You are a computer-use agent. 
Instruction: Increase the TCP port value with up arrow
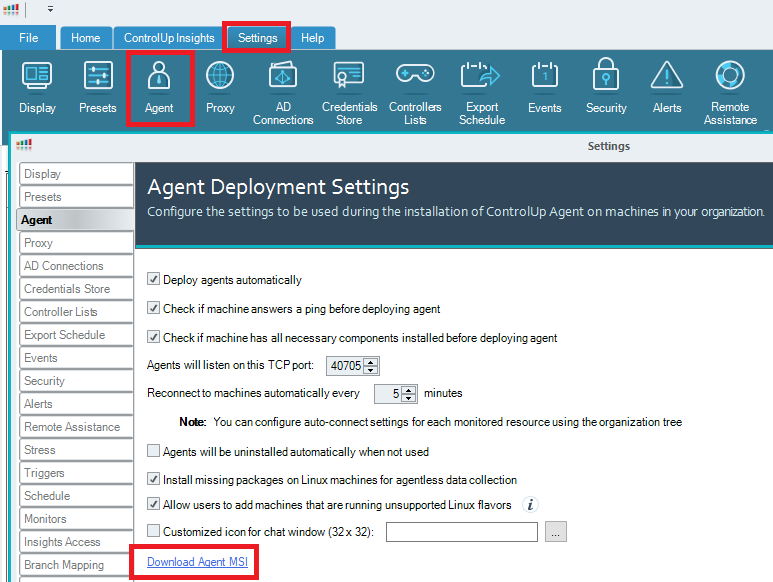coord(372,362)
